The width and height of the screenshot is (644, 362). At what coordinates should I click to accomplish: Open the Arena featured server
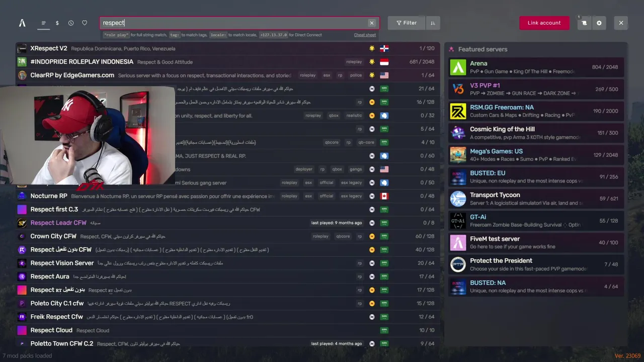(536, 67)
